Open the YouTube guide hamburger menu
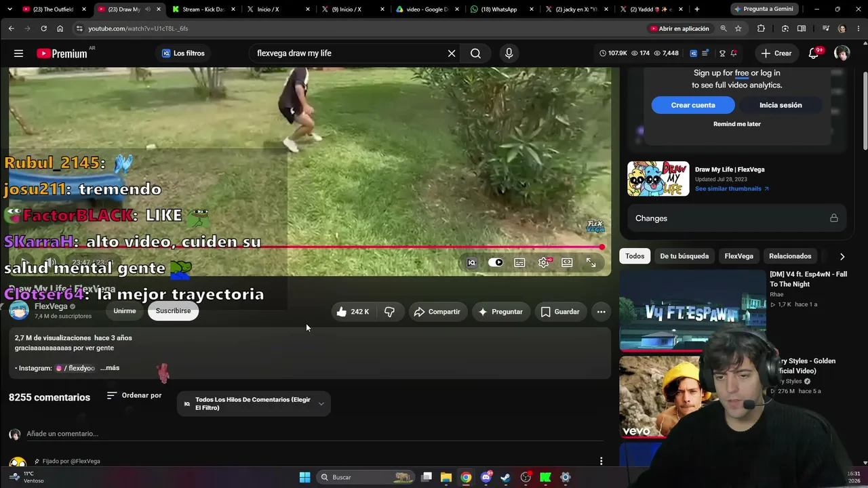 click(18, 54)
